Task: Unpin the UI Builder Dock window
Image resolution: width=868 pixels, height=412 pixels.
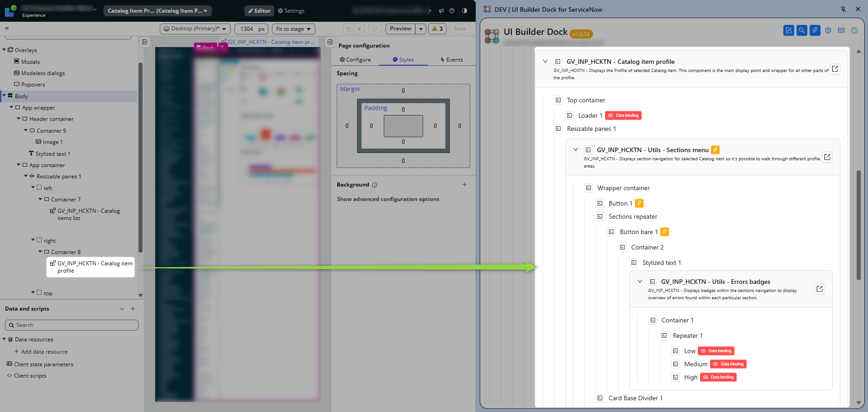Action: point(843,9)
